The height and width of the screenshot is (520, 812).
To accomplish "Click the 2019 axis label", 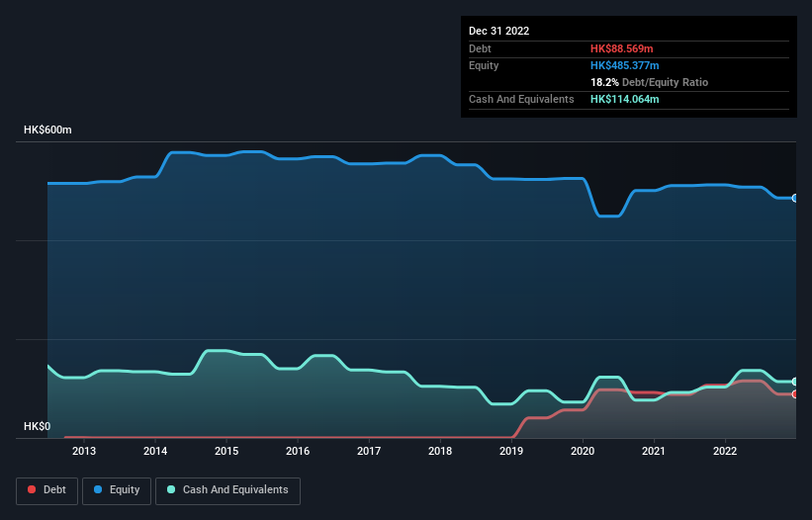I will [511, 451].
